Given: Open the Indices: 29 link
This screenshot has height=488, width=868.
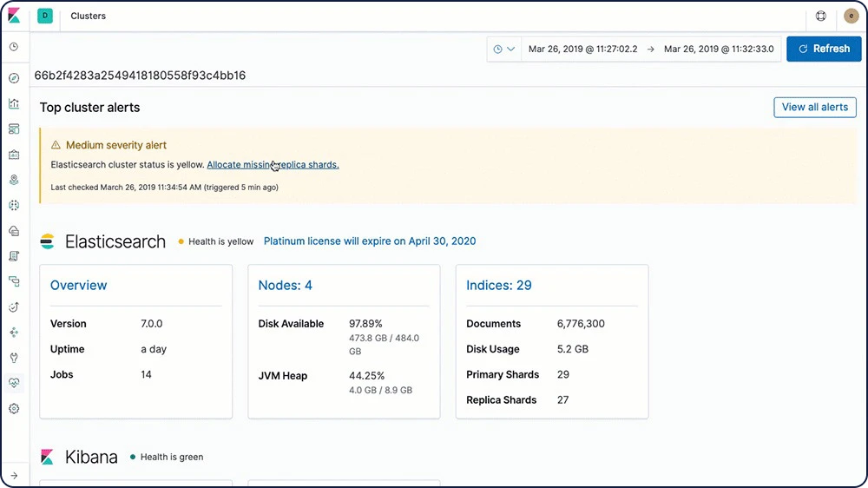Looking at the screenshot, I should click(499, 286).
